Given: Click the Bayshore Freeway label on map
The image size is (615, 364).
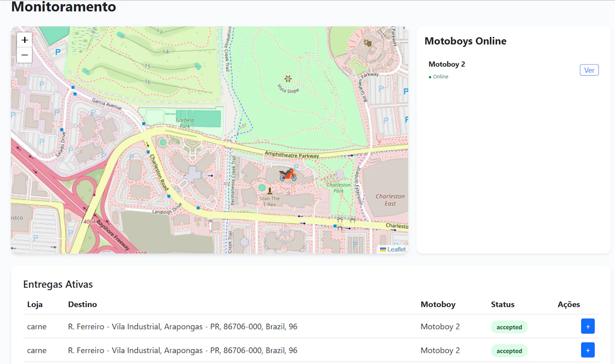Looking at the screenshot, I should coord(113,235).
